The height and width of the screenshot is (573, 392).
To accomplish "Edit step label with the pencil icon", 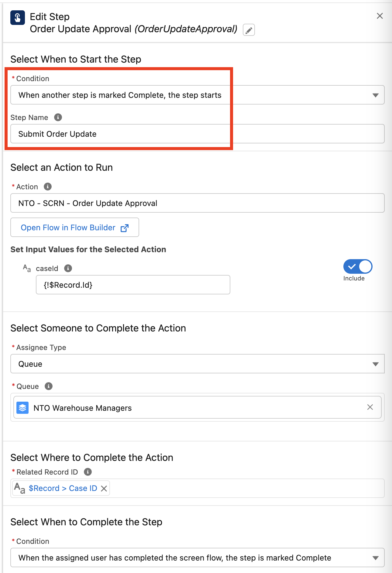I will 249,30.
